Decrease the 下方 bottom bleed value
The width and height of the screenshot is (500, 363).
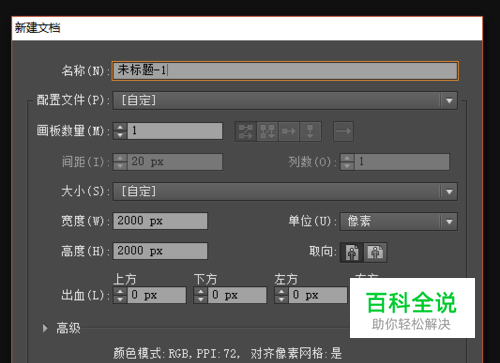(201, 299)
